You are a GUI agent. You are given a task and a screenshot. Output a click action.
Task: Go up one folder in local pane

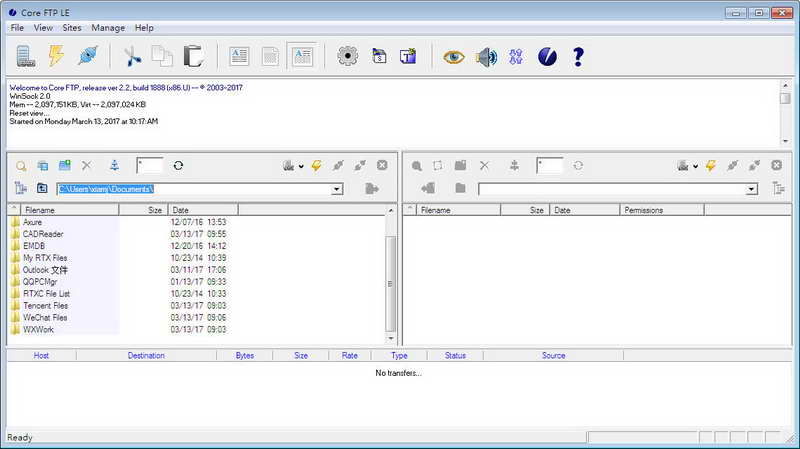[x=42, y=188]
